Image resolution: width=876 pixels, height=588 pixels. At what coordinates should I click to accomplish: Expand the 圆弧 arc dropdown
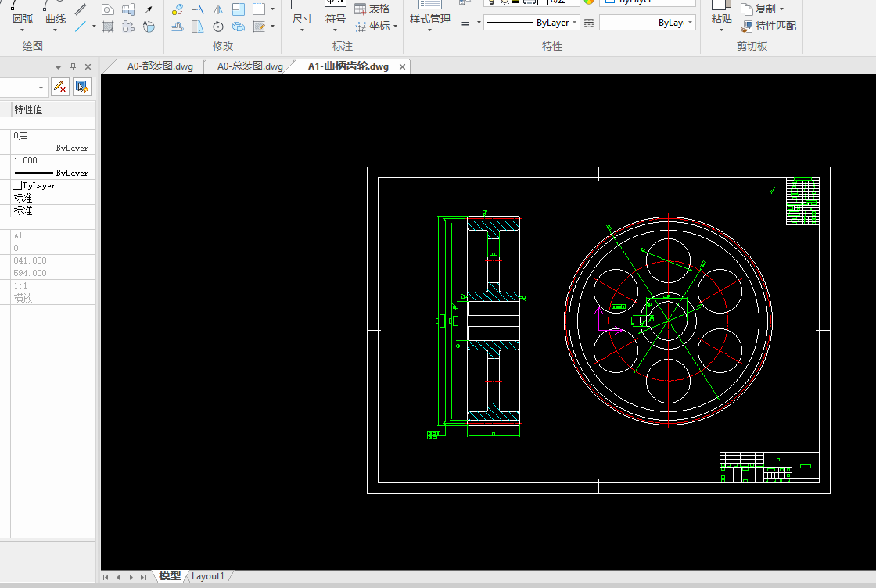[x=23, y=30]
